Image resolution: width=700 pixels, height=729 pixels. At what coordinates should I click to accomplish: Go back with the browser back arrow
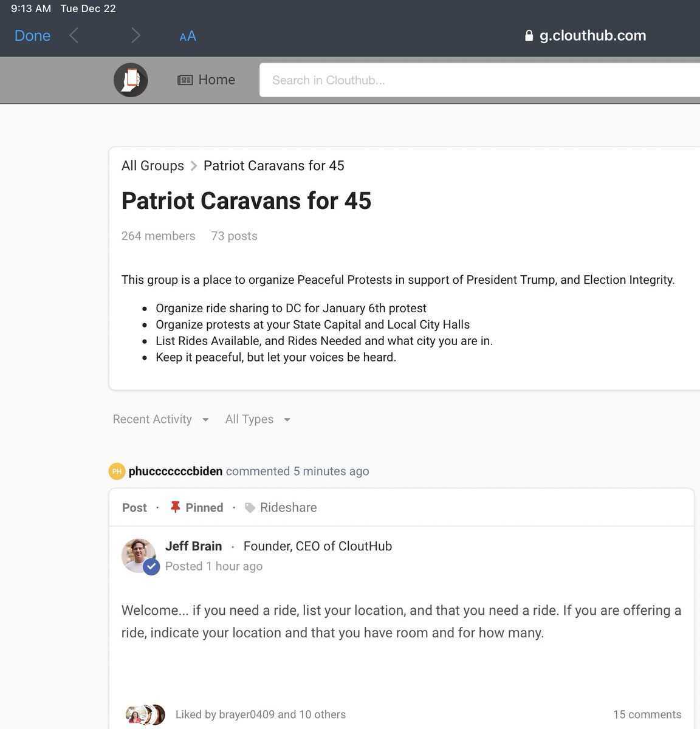coord(74,36)
